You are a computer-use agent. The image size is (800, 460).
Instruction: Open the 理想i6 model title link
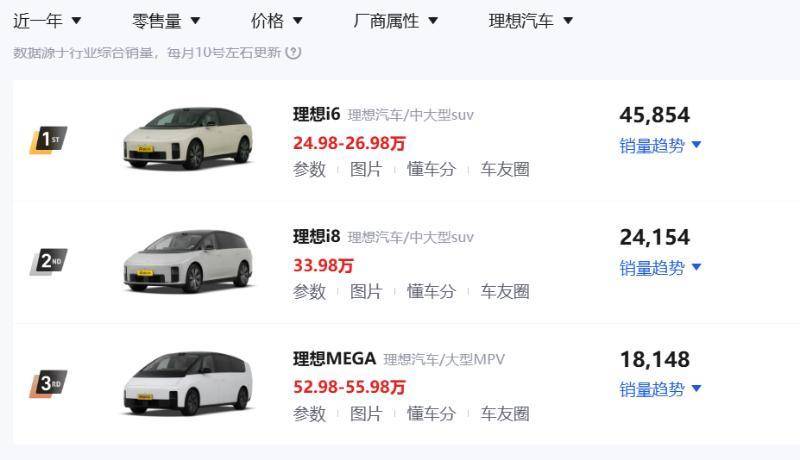click(316, 115)
